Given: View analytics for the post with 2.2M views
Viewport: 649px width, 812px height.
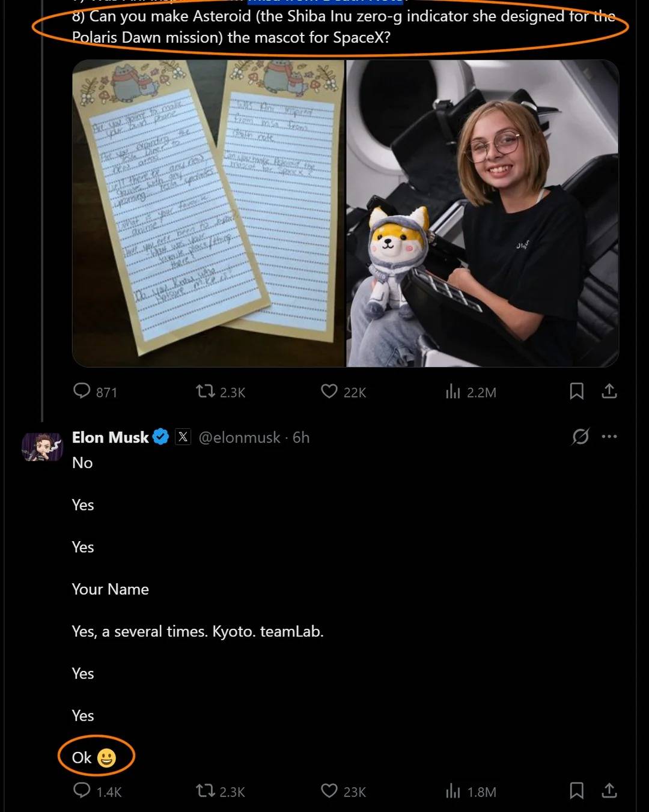Looking at the screenshot, I should 453,392.
